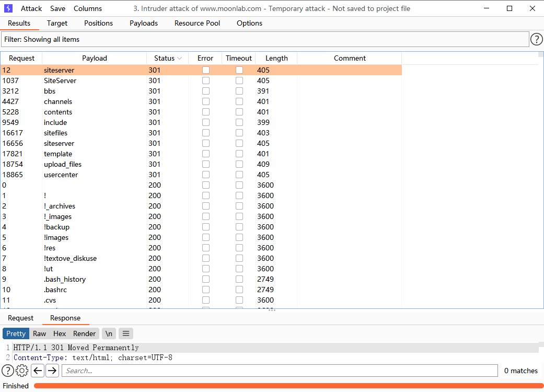This screenshot has height=392, width=544.
Task: Select row with payload .bash_history
Action: coord(201,279)
